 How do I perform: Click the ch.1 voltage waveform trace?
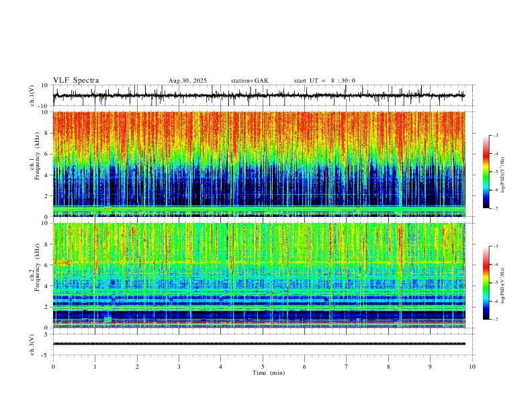(259, 95)
